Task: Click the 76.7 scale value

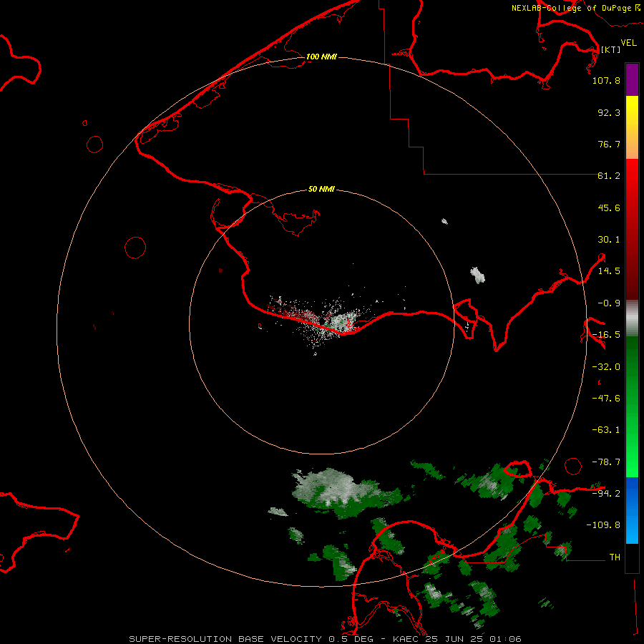Action: 609,144
